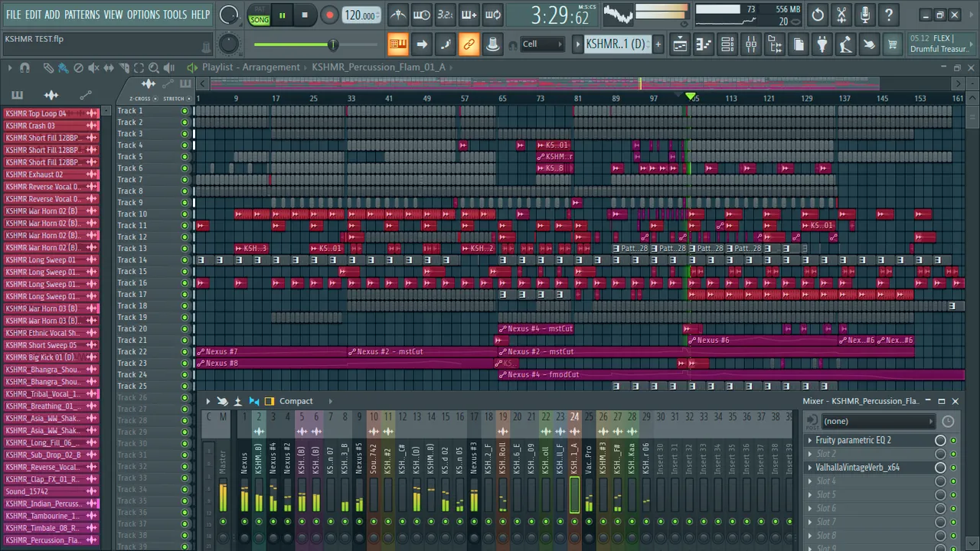Toggle the Playlist magnet snap icon

24,68
